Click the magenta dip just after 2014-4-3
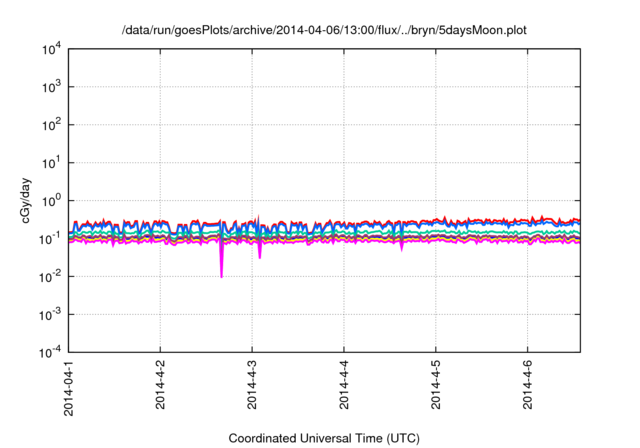 (x=260, y=250)
